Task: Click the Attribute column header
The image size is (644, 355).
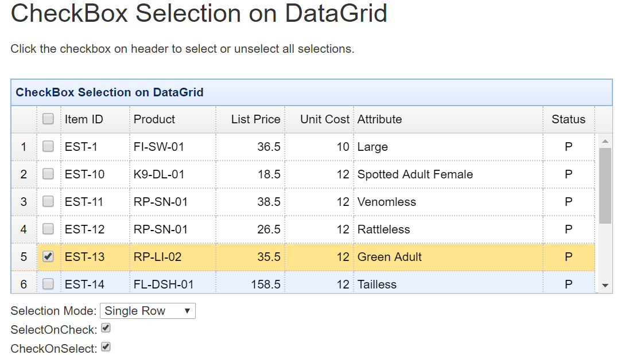Action: click(x=379, y=119)
